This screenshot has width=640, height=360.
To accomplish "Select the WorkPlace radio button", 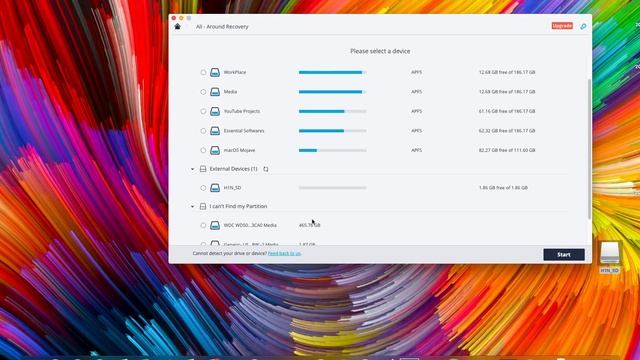I will [203, 72].
